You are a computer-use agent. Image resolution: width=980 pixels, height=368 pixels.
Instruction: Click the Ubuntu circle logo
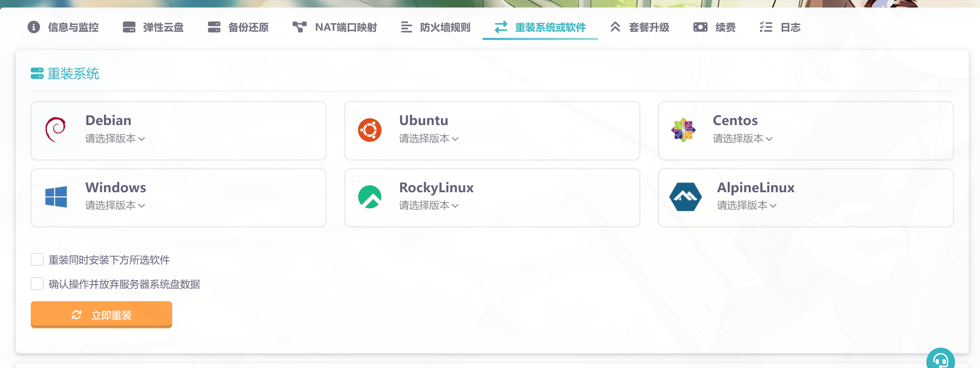[x=369, y=130]
